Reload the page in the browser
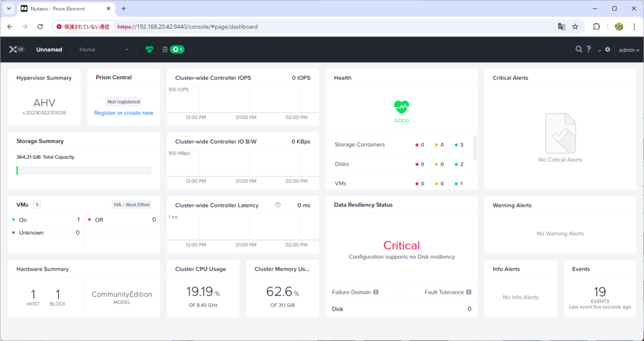Image resolution: width=644 pixels, height=341 pixels. pyautogui.click(x=40, y=26)
